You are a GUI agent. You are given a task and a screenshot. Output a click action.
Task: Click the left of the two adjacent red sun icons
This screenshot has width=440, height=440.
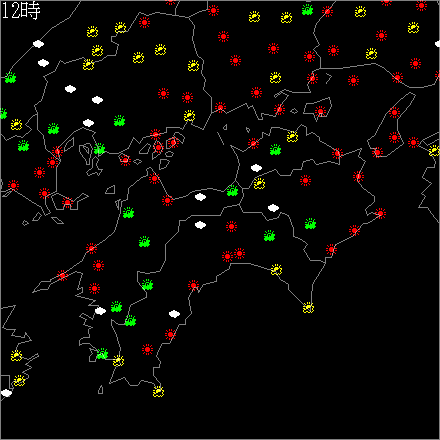(x=227, y=256)
